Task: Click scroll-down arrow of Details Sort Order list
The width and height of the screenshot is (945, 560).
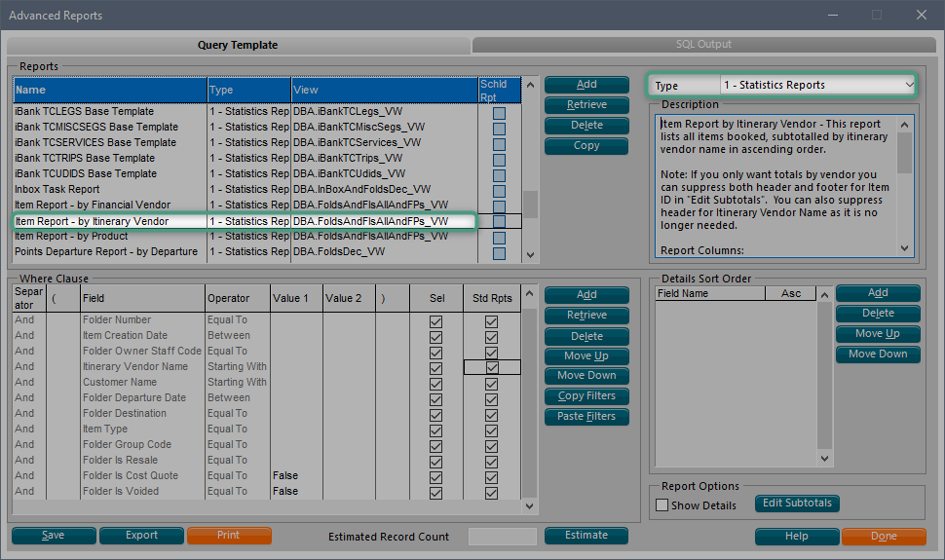Action: coord(825,459)
